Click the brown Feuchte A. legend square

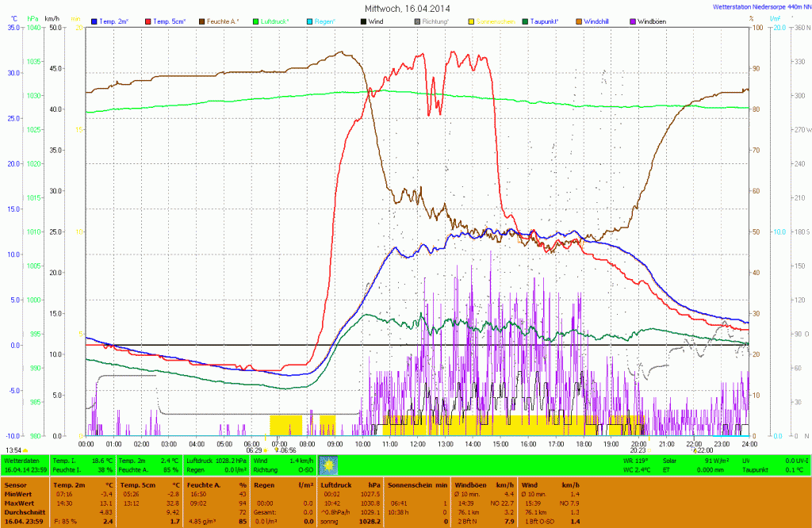(x=201, y=20)
